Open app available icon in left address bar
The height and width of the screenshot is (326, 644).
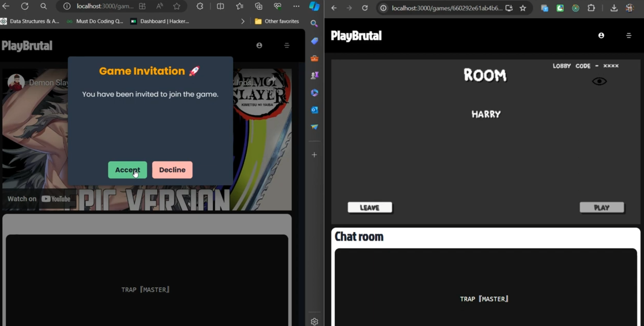(142, 6)
